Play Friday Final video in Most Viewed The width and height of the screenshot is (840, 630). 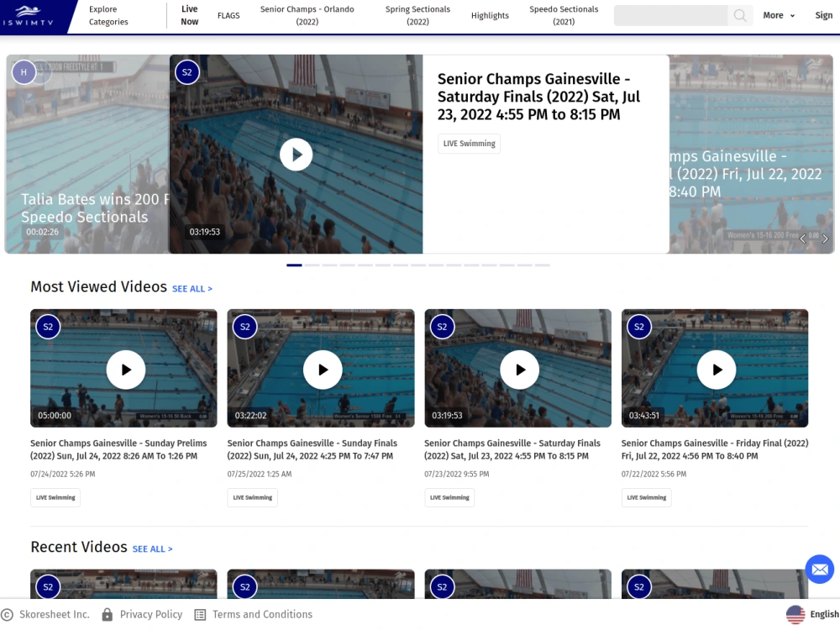tap(717, 370)
